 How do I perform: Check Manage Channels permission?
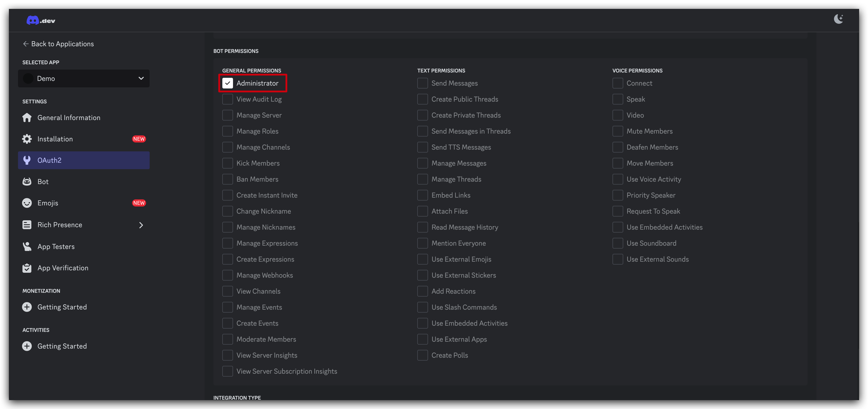228,147
